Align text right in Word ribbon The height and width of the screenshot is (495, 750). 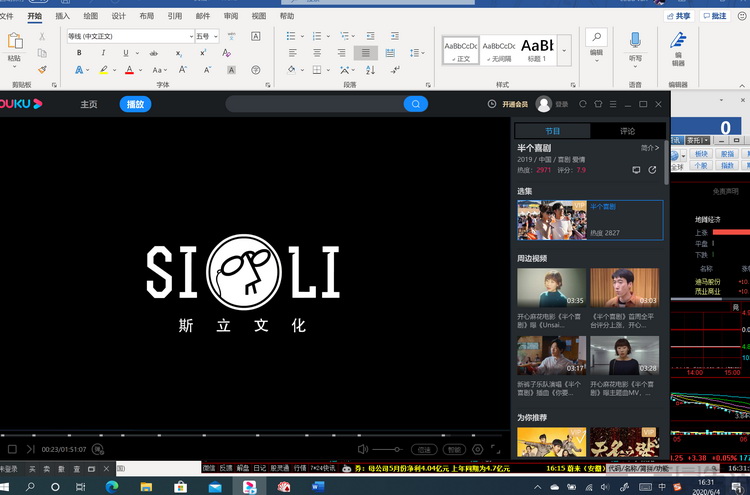click(341, 53)
